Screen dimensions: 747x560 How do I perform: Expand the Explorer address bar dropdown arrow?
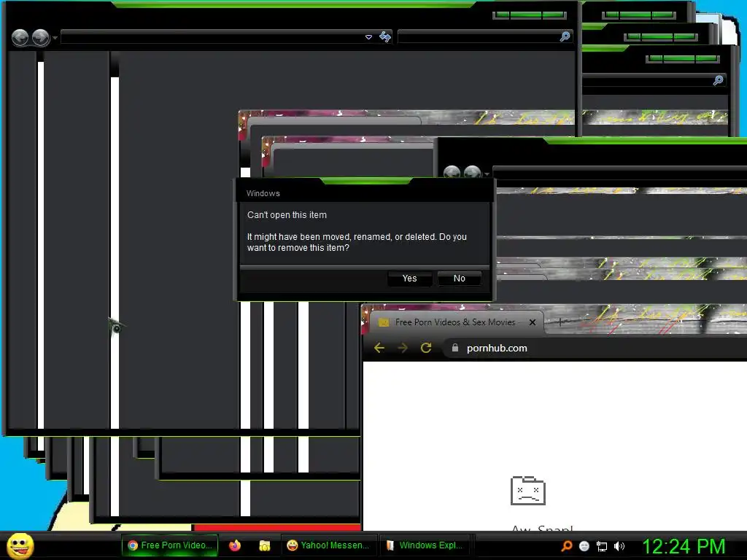[368, 37]
